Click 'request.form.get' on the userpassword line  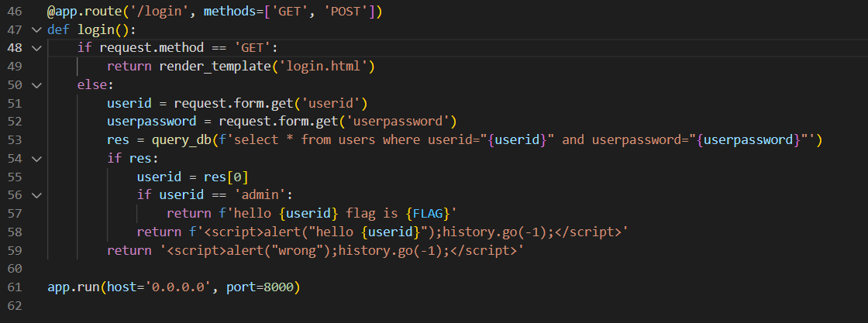coord(278,122)
